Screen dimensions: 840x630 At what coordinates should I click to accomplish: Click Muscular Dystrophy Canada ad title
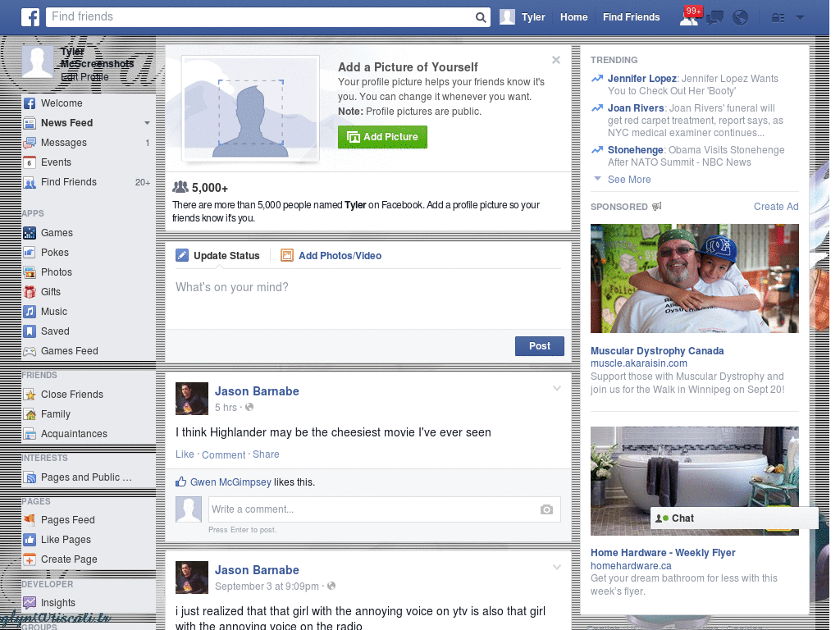coord(657,351)
